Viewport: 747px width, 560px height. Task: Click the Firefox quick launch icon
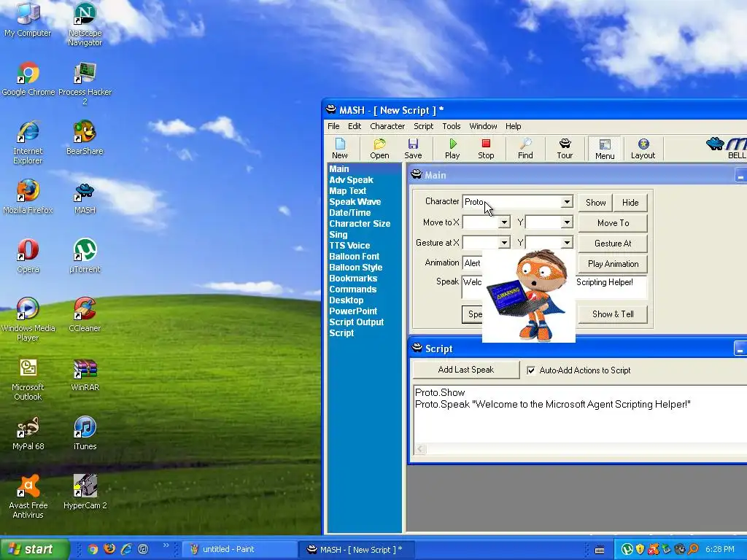click(109, 549)
